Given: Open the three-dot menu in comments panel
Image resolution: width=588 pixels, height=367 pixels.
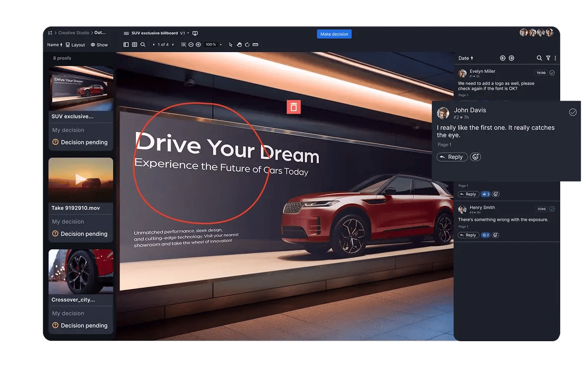Looking at the screenshot, I should pos(555,58).
